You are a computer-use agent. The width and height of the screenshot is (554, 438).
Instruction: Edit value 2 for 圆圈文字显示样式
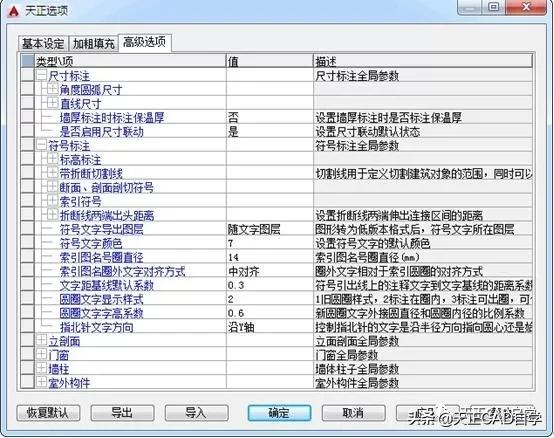270,299
